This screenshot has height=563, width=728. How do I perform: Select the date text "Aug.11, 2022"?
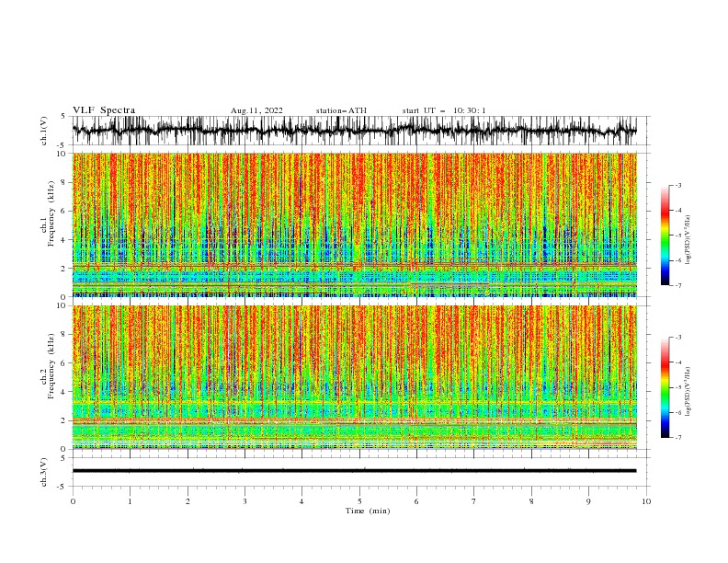[256, 110]
